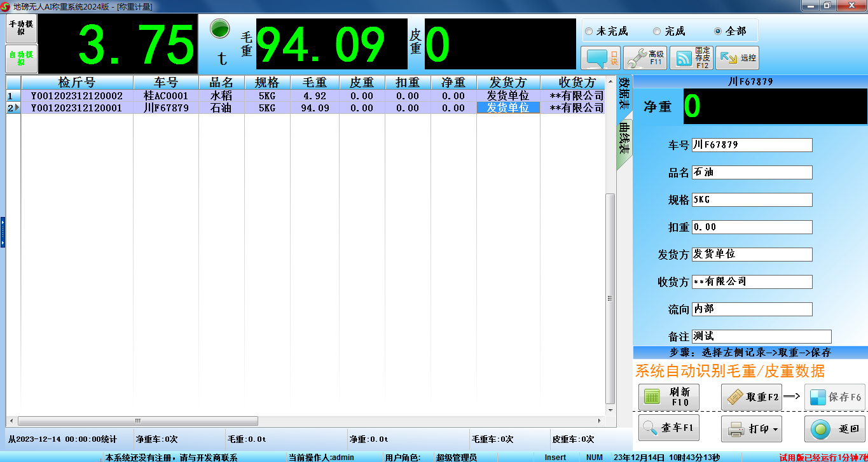This screenshot has height=462, width=868.
Task: Click the 返回 return button
Action: click(x=835, y=429)
